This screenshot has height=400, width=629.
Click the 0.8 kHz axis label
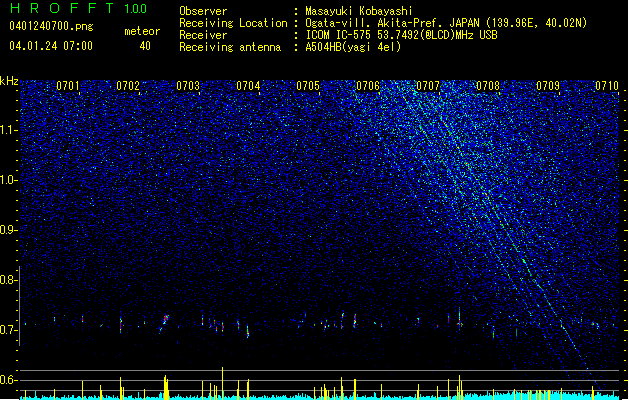9,280
